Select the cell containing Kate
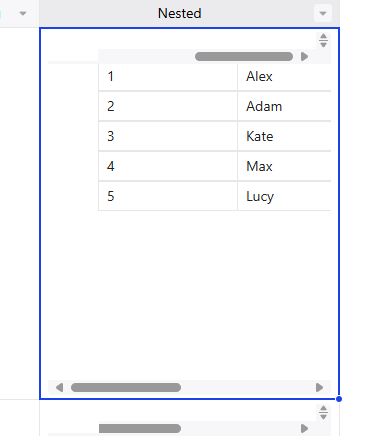Image resolution: width=385 pixels, height=436 pixels. (284, 136)
